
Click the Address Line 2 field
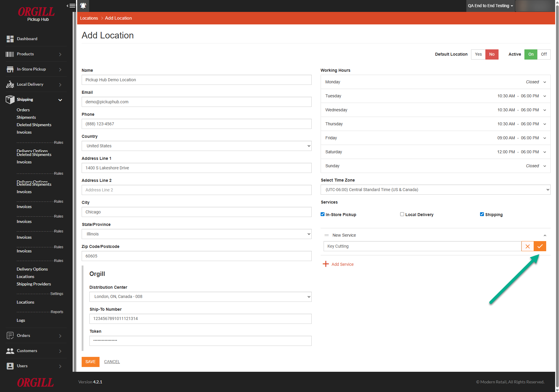[x=197, y=190]
